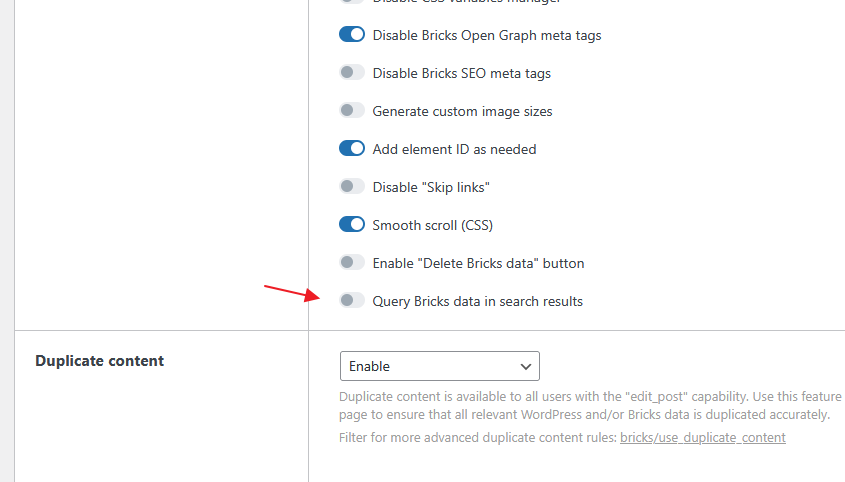
Task: Click the "Smooth scroll (CSS)" label text
Action: pyautogui.click(x=433, y=225)
